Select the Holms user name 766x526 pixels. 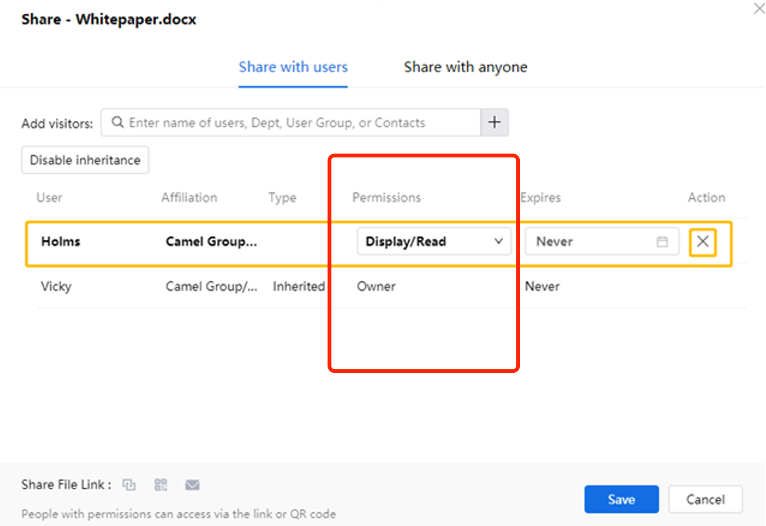(60, 242)
